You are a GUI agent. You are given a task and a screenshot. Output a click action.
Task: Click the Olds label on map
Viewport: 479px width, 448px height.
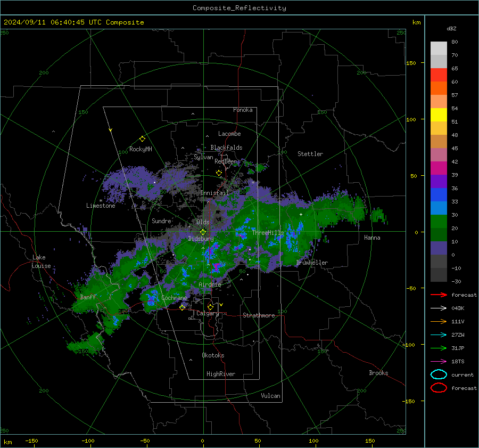coord(203,222)
